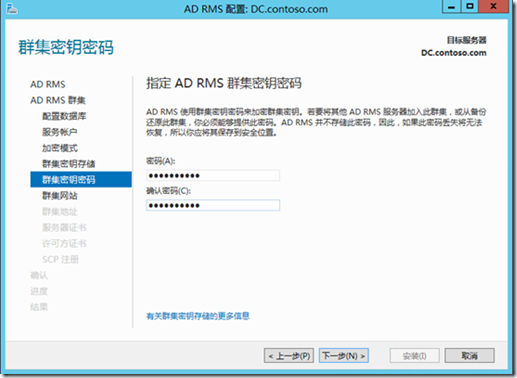Click the 取消 cancel button
Image resolution: width=517 pixels, height=378 pixels.
click(x=470, y=356)
